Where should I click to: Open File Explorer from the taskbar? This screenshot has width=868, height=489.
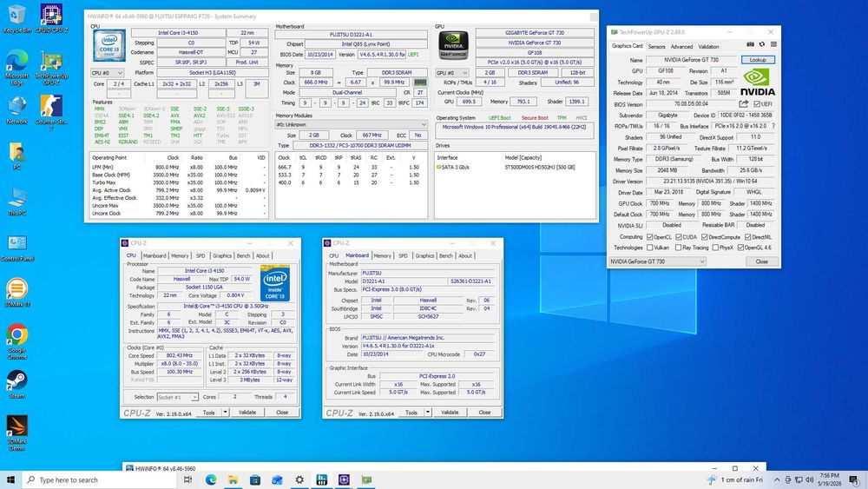tap(233, 479)
